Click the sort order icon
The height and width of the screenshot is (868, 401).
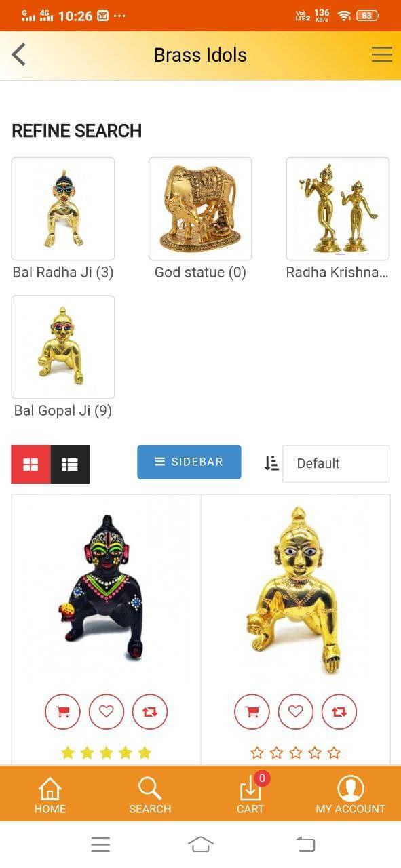coord(271,463)
